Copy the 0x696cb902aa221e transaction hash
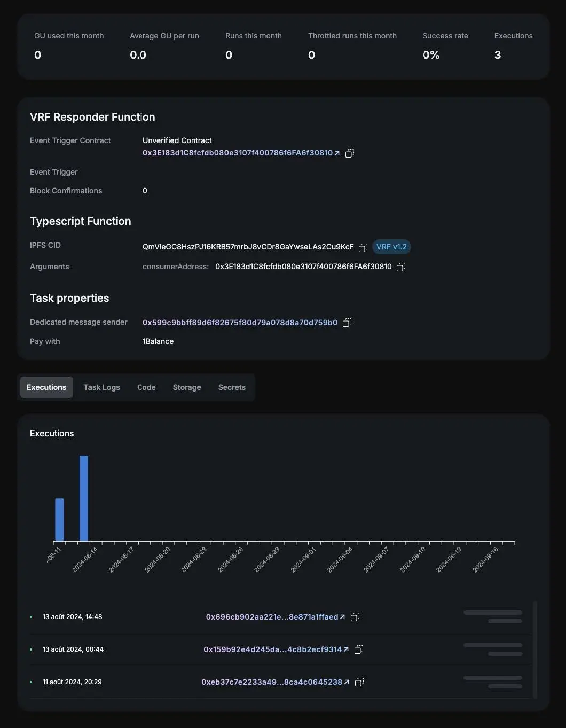This screenshot has width=566, height=728. click(x=355, y=617)
